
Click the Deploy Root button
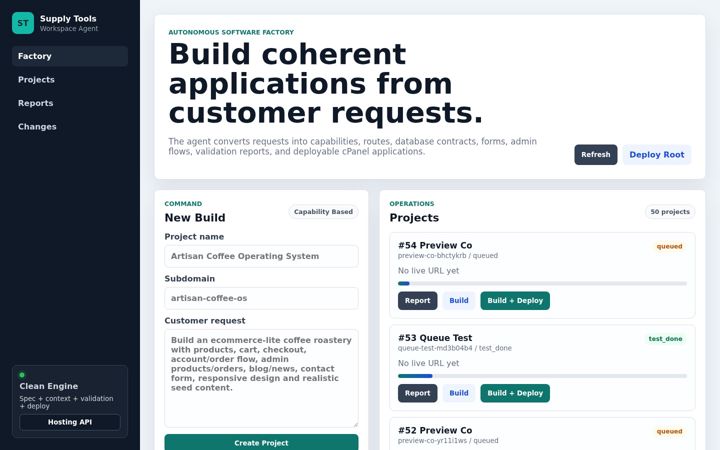coord(657,155)
